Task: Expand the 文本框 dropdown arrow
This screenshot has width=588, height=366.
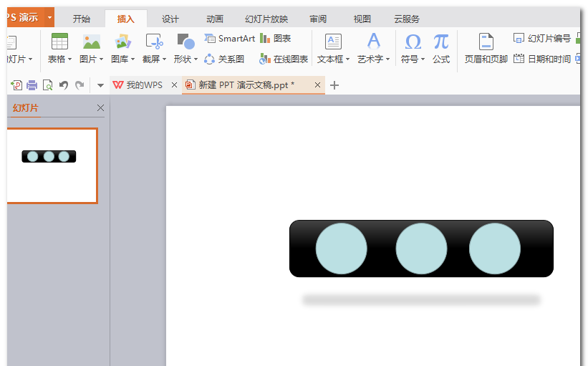Action: coord(347,59)
